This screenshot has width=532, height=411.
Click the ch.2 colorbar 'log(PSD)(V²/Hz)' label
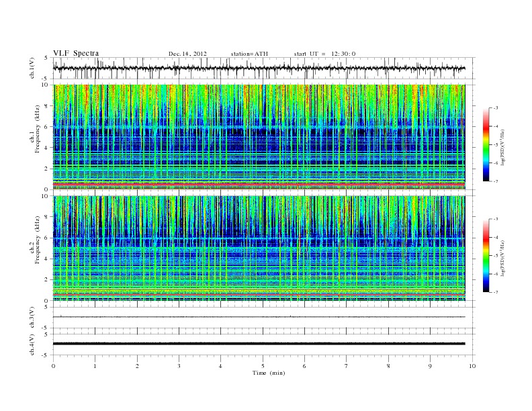click(x=502, y=259)
